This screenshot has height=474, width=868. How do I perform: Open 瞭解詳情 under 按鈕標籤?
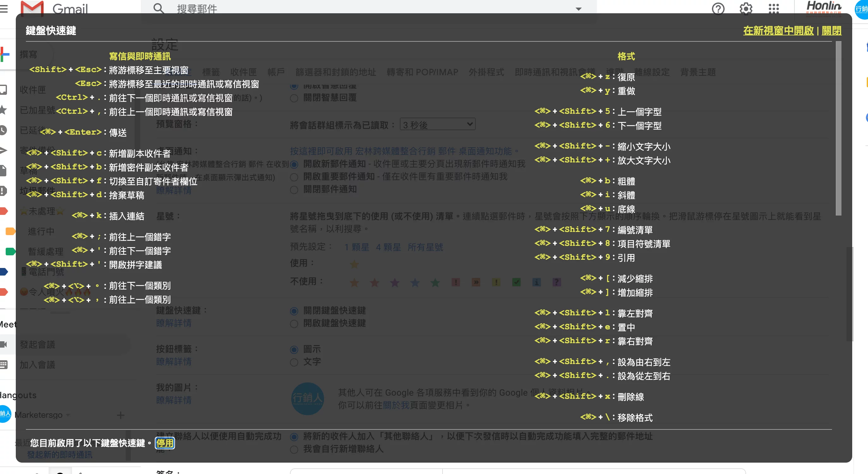click(174, 362)
